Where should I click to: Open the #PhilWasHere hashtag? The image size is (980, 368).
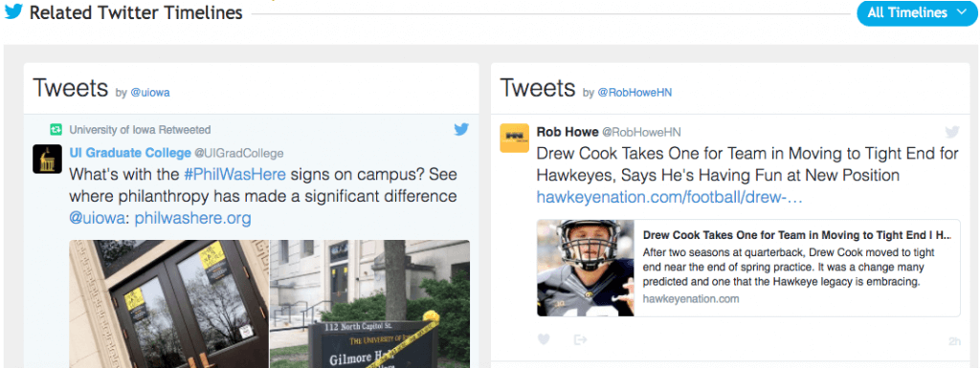click(234, 174)
